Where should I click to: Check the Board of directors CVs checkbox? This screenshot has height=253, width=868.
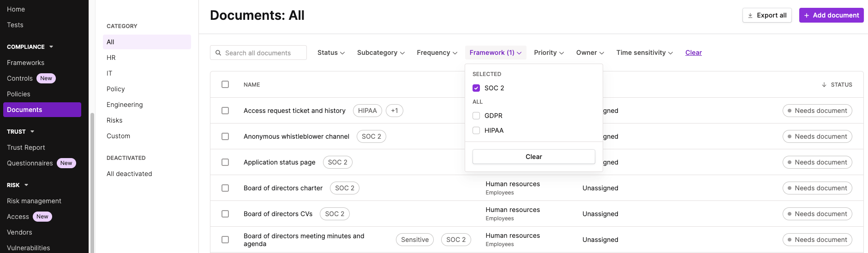pos(225,214)
